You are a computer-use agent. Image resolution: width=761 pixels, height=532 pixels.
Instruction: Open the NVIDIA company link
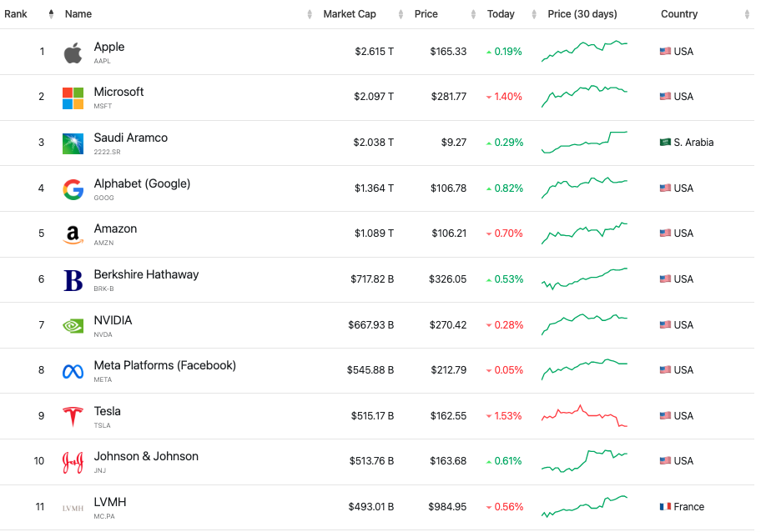tap(113, 320)
